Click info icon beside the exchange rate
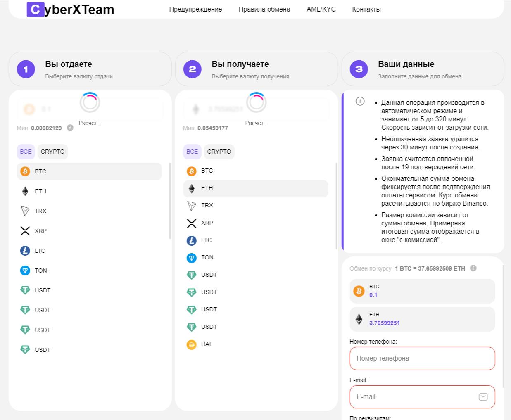 473,268
